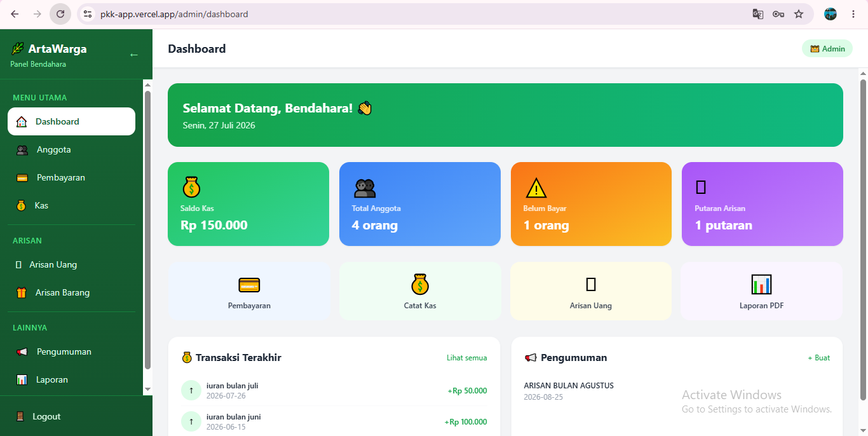Click the Pembayaran quick action tile

point(249,291)
